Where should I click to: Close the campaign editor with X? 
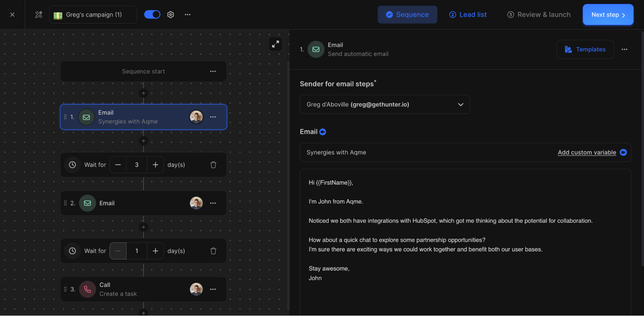click(x=12, y=15)
